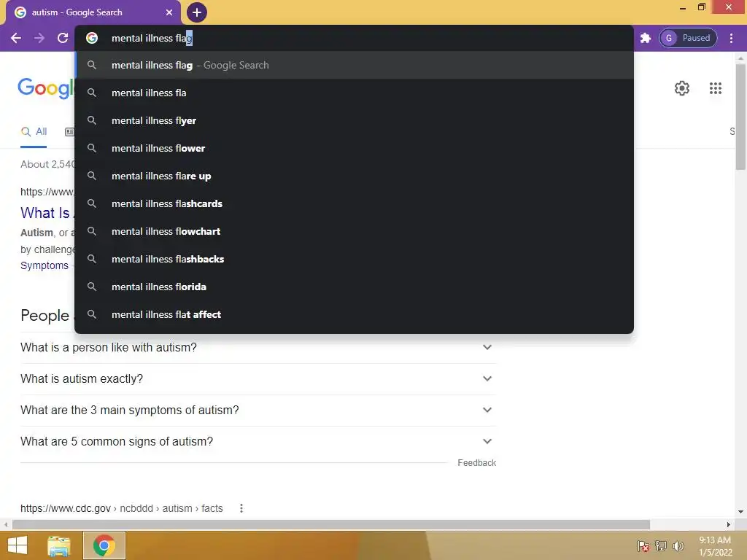This screenshot has height=560, width=747.
Task: Expand 'What are 5 common signs of autism?'
Action: point(258,442)
